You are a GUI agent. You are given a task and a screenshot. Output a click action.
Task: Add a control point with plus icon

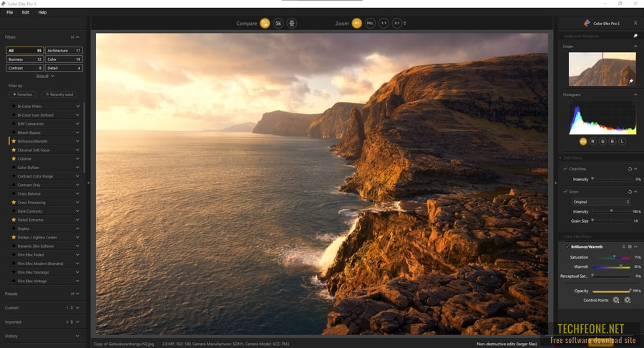point(616,300)
